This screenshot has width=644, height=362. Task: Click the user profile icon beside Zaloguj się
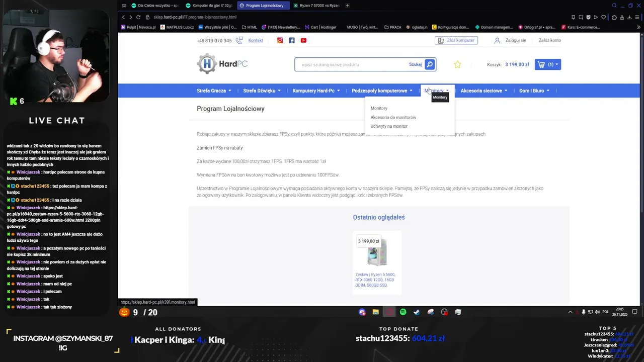click(497, 40)
